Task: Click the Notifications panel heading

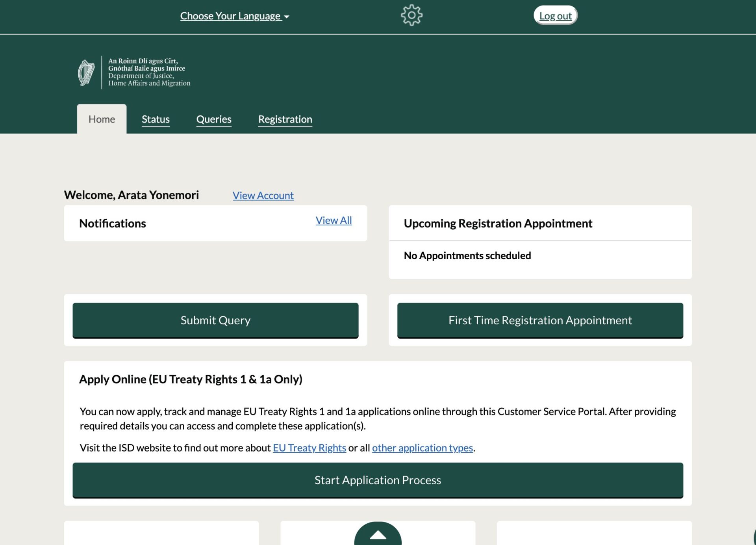Action: [113, 223]
